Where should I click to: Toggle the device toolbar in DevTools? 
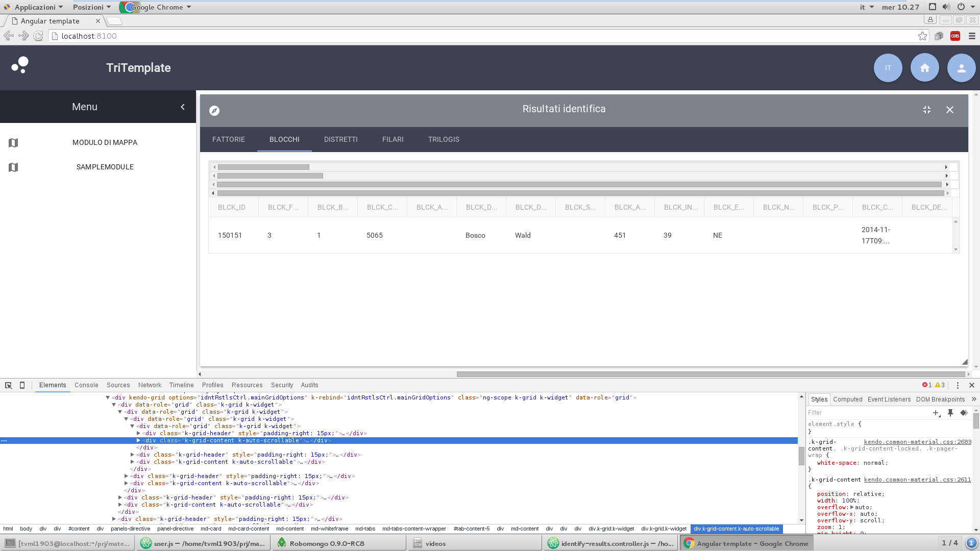(x=22, y=385)
